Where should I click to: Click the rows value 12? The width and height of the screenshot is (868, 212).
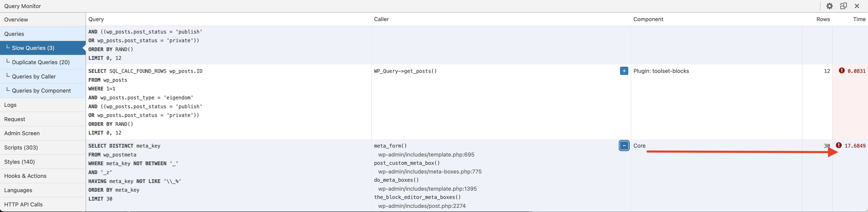tap(827, 71)
